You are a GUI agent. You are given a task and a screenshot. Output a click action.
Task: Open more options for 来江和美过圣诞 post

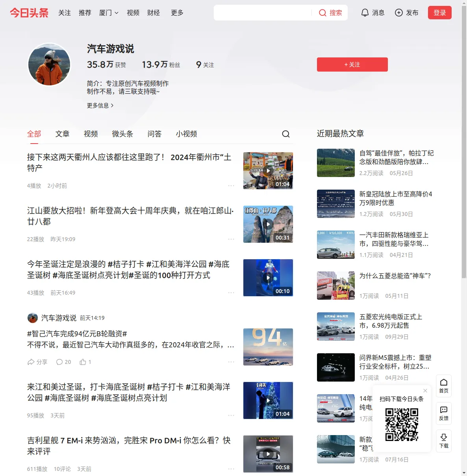click(231, 415)
